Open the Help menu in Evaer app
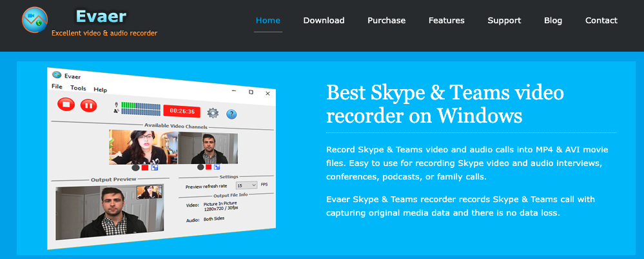This screenshot has height=259, width=644. coord(100,90)
